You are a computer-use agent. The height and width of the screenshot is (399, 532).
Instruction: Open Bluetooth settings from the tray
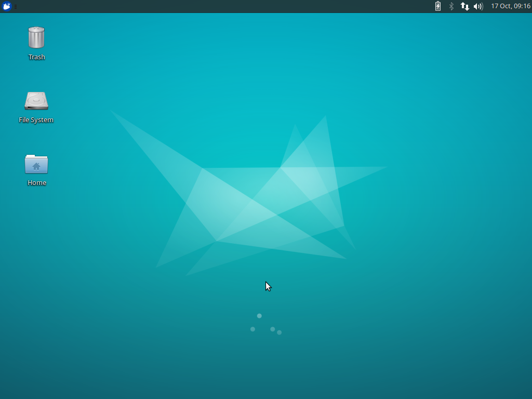tap(450, 6)
